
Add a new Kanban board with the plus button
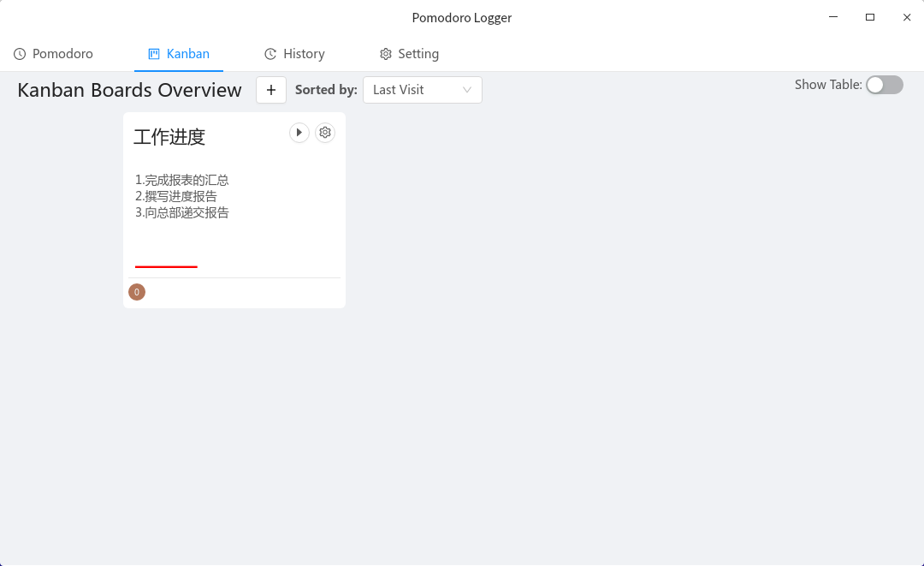click(x=271, y=90)
